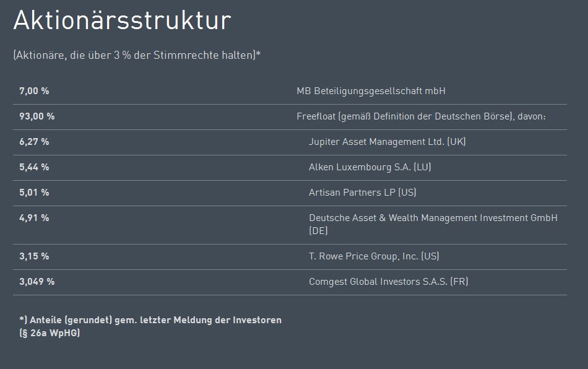
Task: Click the Aktionärsstruktur heading
Action: [122, 20]
